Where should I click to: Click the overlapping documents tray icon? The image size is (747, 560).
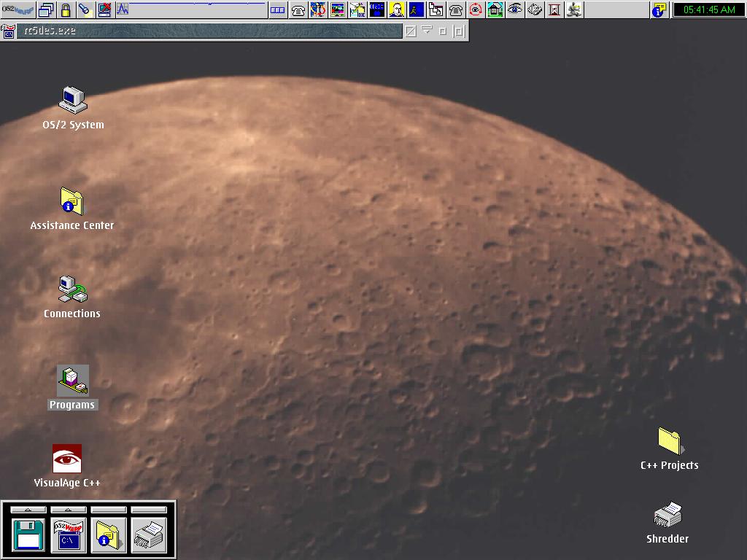coord(436,9)
